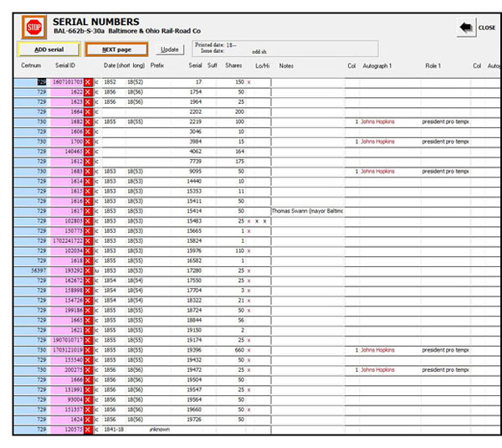Click the Shares column header

click(233, 65)
